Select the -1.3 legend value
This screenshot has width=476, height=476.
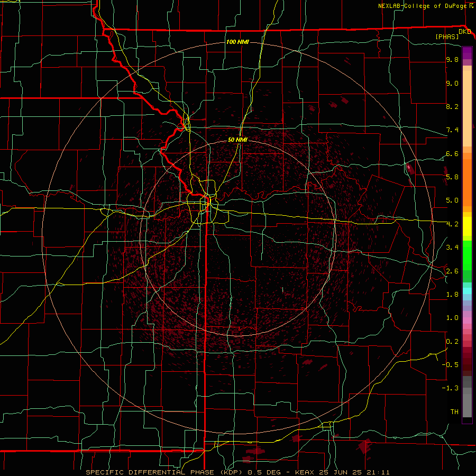(x=450, y=388)
